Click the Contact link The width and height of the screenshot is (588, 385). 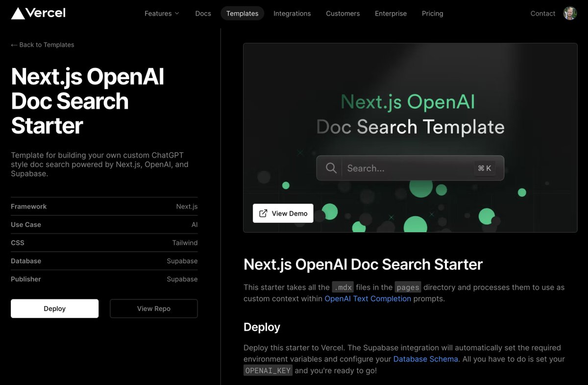click(543, 13)
